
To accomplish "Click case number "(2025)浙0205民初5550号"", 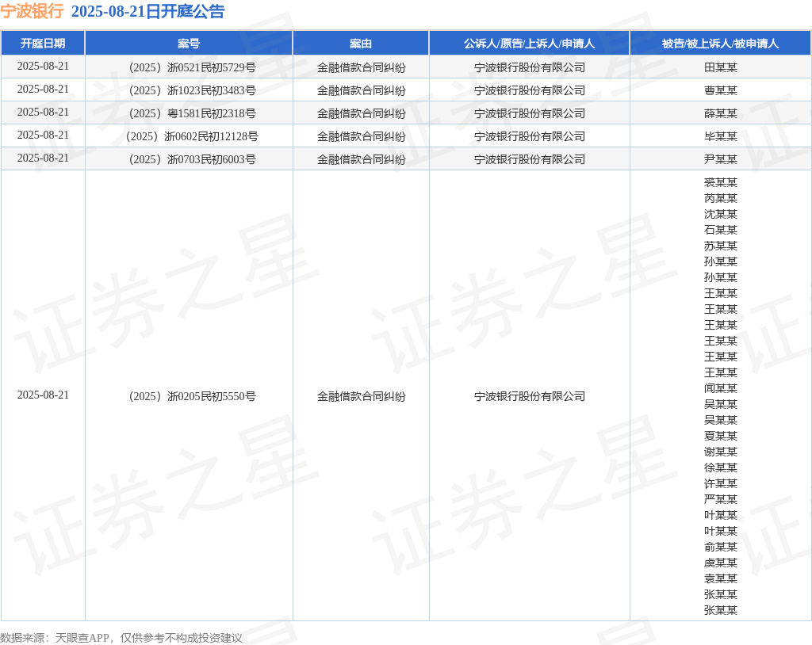I will [x=192, y=396].
